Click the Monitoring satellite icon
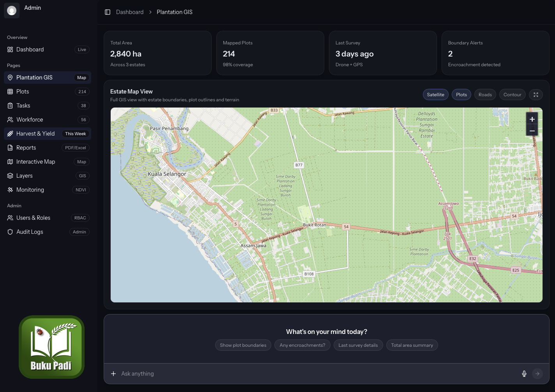Image resolution: width=555 pixels, height=392 pixels. point(10,190)
